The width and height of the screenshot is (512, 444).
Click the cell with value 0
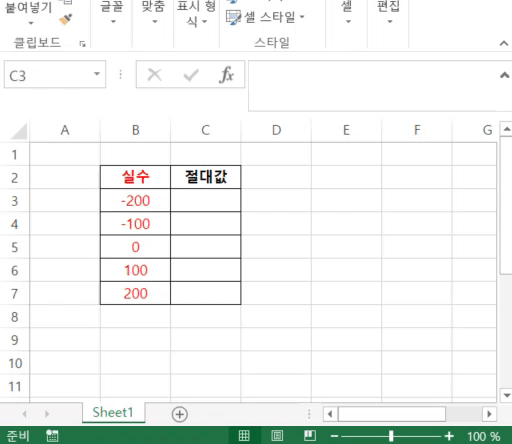click(x=135, y=247)
